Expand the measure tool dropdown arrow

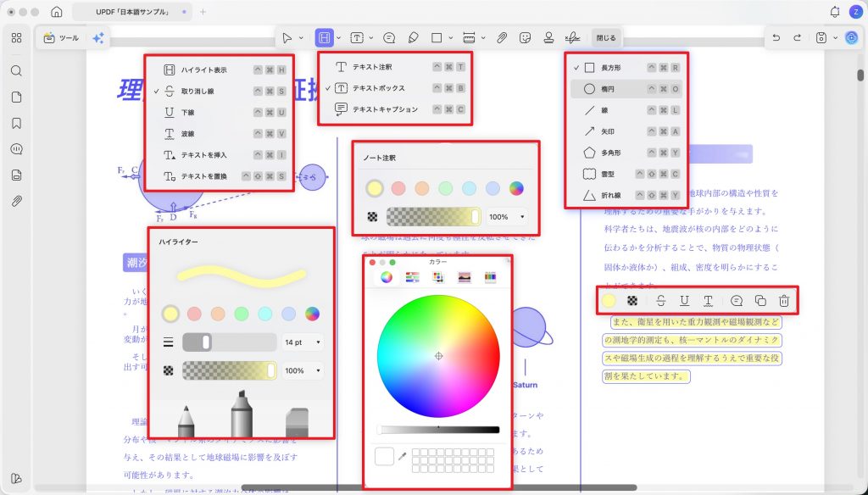(x=483, y=37)
